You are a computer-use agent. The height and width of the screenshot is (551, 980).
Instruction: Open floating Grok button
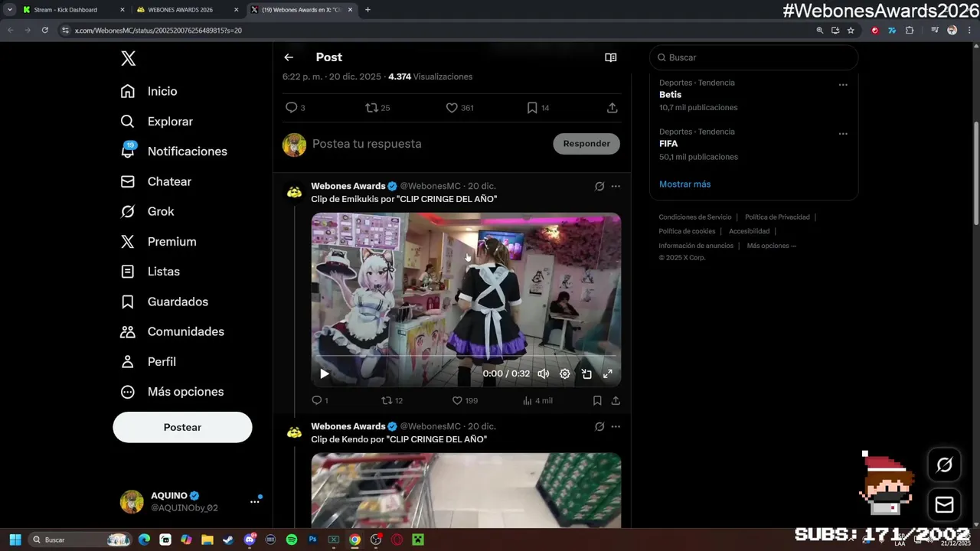(944, 465)
